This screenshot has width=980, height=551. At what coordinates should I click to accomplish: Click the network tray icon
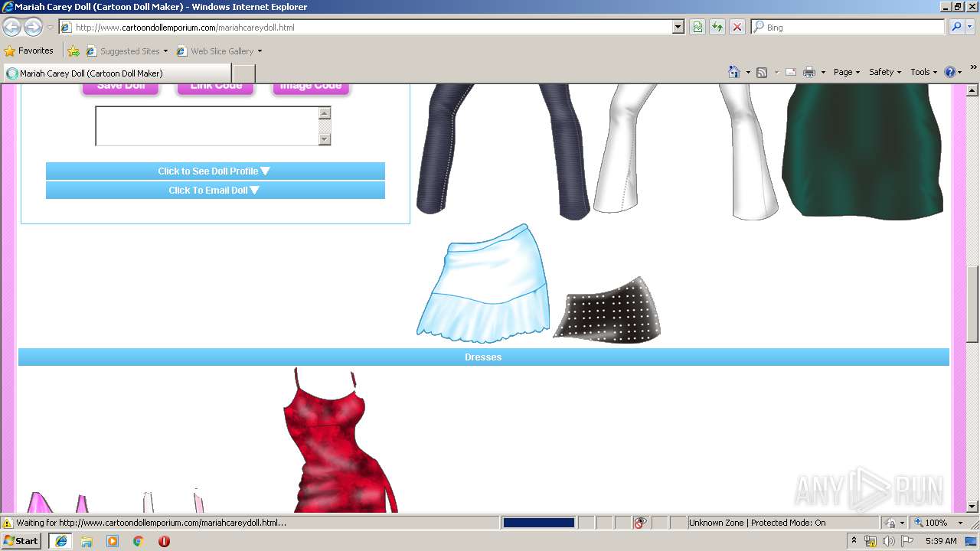click(871, 541)
